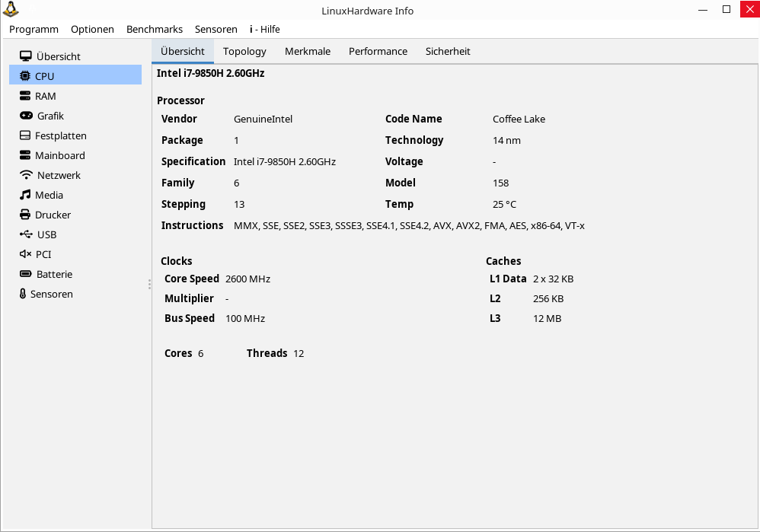Go to Grafik label in sidebar

[51, 116]
